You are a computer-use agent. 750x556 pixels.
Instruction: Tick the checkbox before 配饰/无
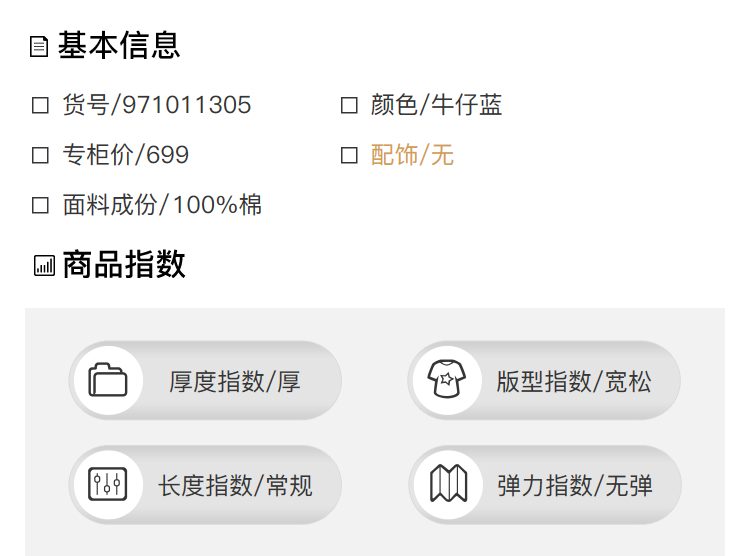click(x=349, y=155)
